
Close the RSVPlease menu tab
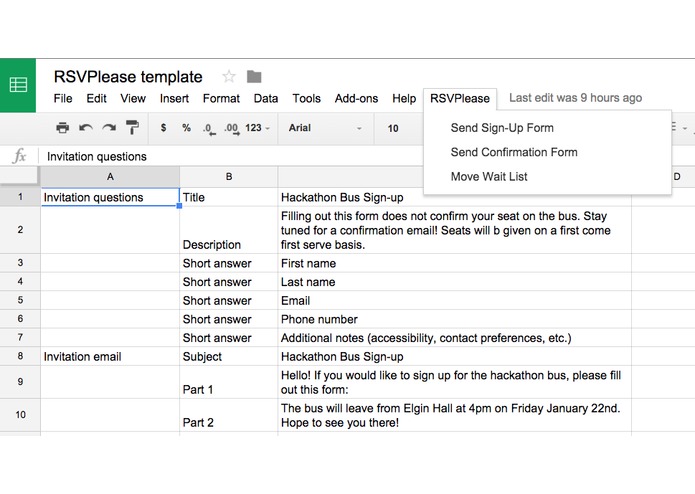460,98
